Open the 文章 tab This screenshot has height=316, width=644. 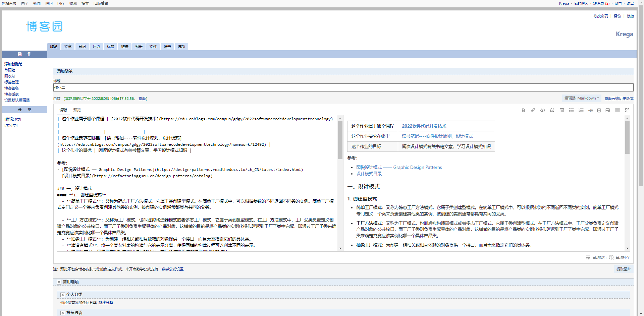[68, 47]
